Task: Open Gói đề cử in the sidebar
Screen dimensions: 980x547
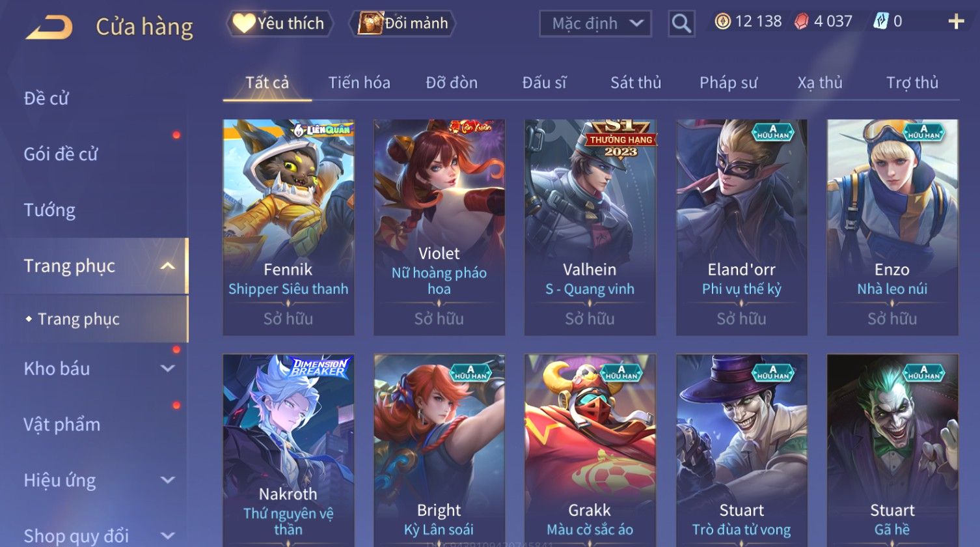Action: pyautogui.click(x=61, y=154)
